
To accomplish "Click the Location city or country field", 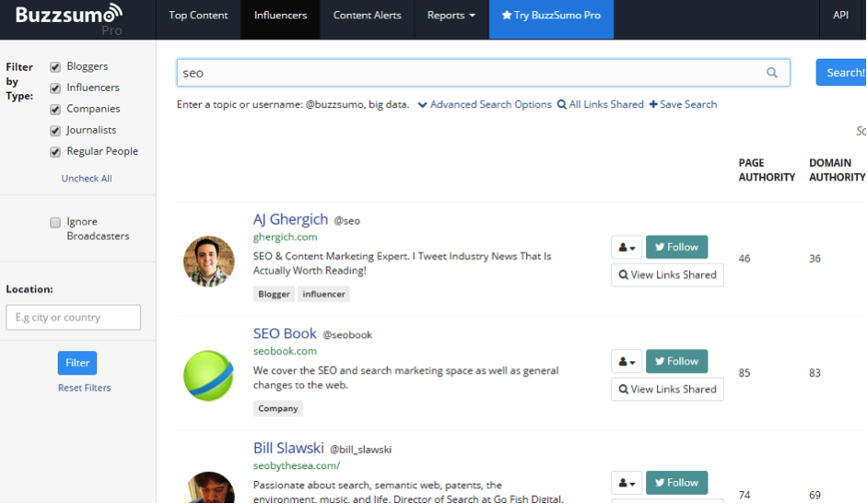I will [x=74, y=318].
